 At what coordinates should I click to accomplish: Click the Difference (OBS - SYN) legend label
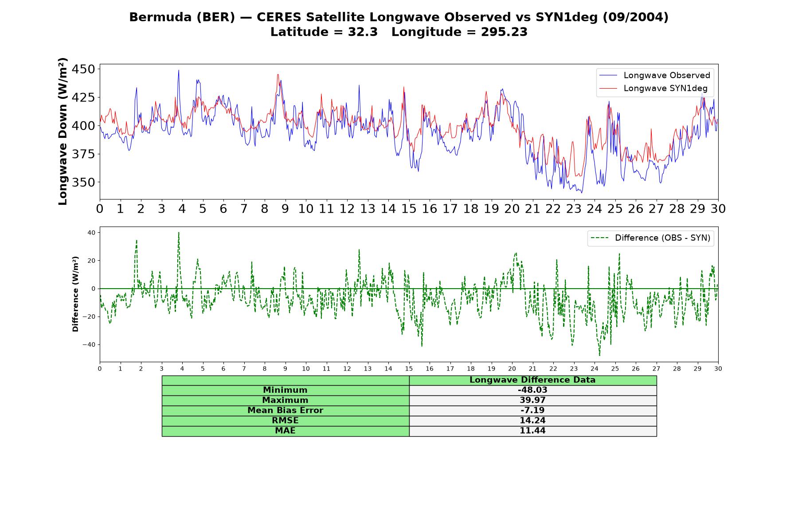tap(662, 238)
